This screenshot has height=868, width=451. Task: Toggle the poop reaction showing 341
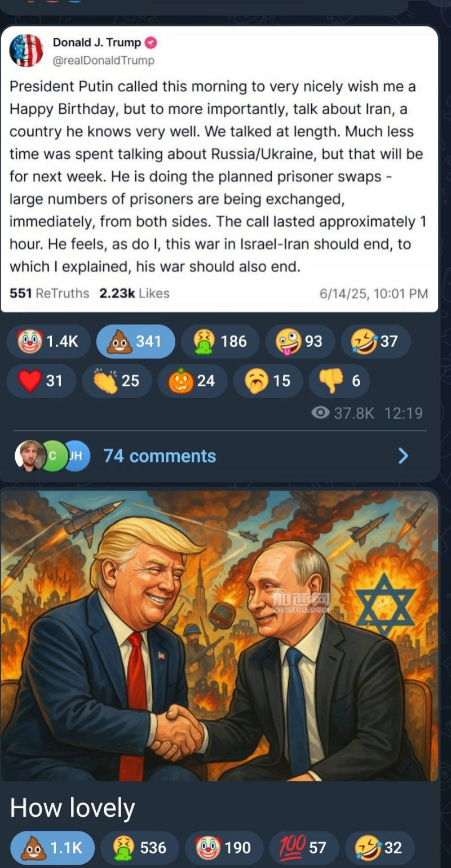pyautogui.click(x=136, y=341)
